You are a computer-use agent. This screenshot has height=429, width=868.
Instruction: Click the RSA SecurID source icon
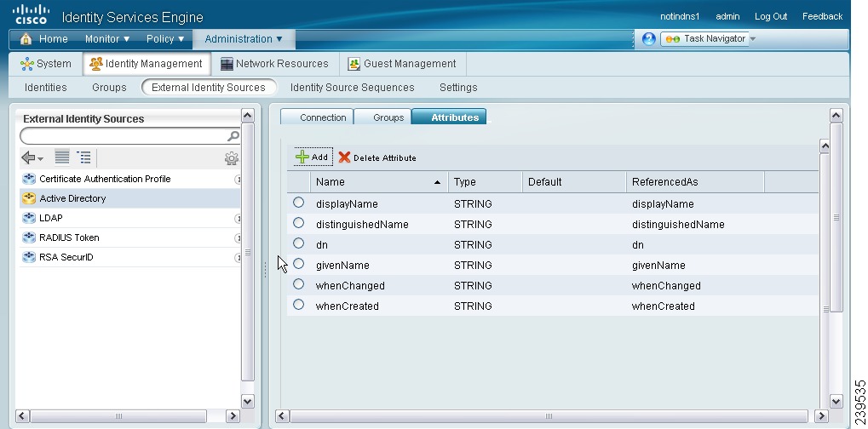[x=29, y=258]
